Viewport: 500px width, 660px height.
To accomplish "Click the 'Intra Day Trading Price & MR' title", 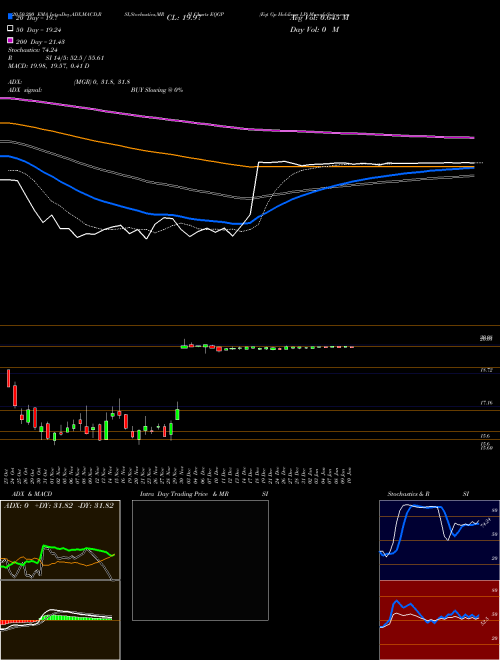I will (184, 494).
